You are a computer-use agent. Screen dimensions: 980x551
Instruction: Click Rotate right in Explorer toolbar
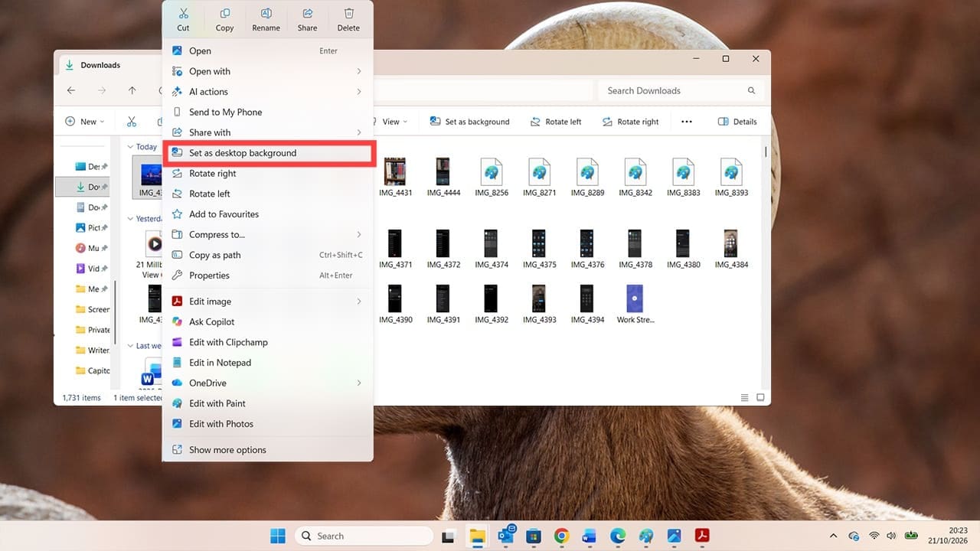[630, 122]
